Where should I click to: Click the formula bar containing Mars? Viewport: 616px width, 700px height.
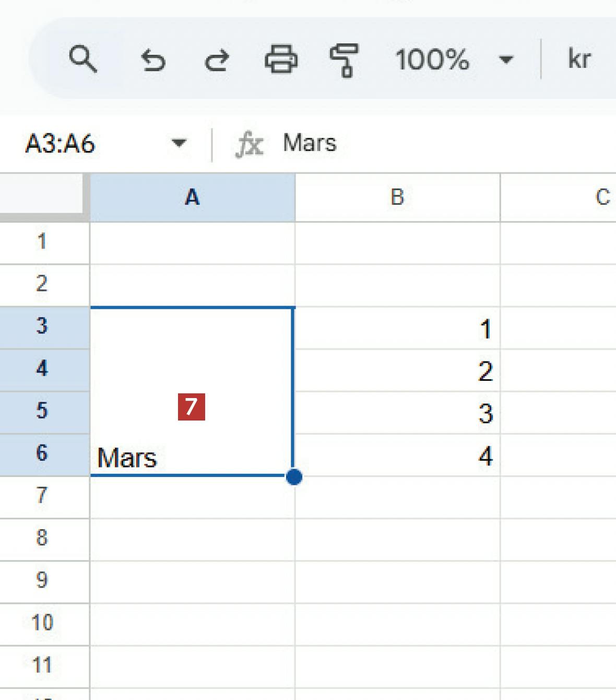[418, 144]
